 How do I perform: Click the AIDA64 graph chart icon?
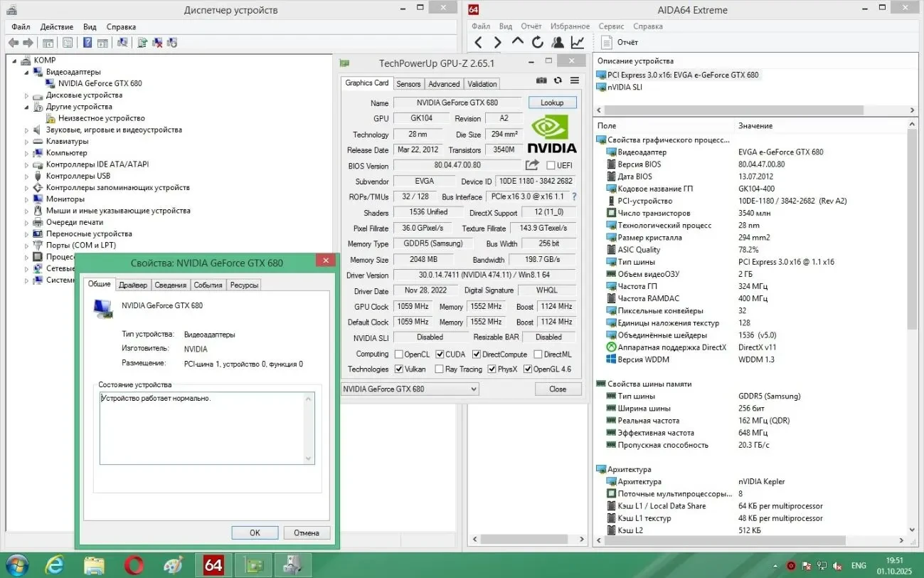click(578, 43)
